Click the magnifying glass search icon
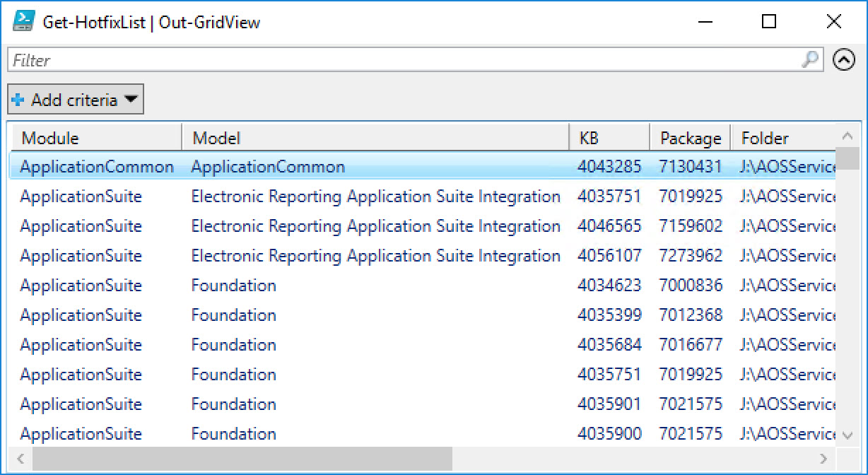868x475 pixels. click(810, 59)
